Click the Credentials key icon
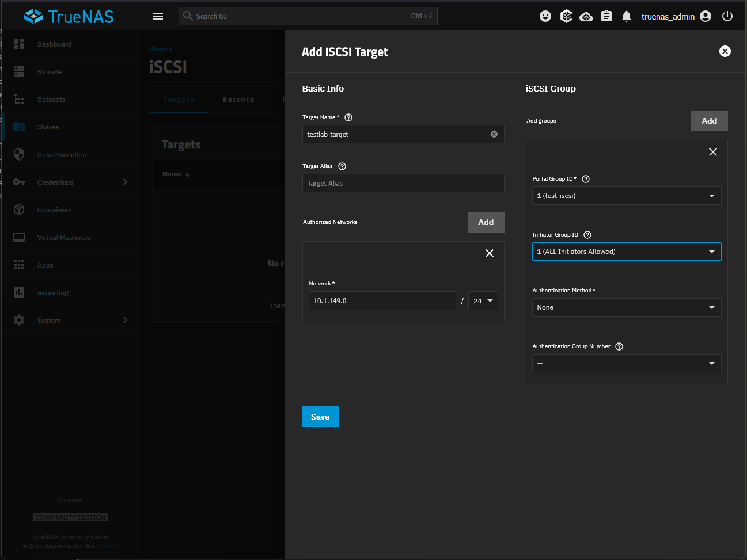This screenshot has width=747, height=560. 19,182
